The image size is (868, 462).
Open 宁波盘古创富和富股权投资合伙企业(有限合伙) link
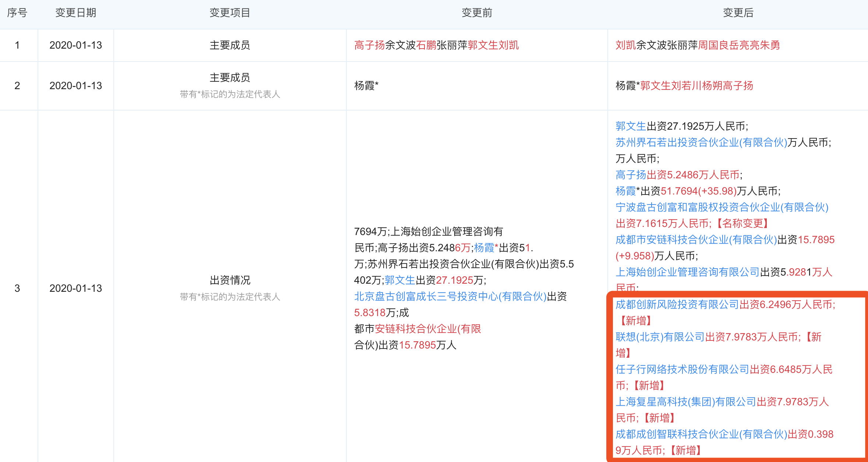click(x=722, y=207)
